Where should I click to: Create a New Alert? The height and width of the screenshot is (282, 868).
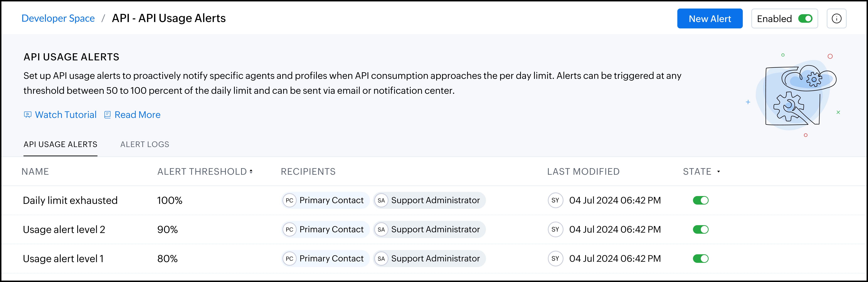[x=710, y=19]
